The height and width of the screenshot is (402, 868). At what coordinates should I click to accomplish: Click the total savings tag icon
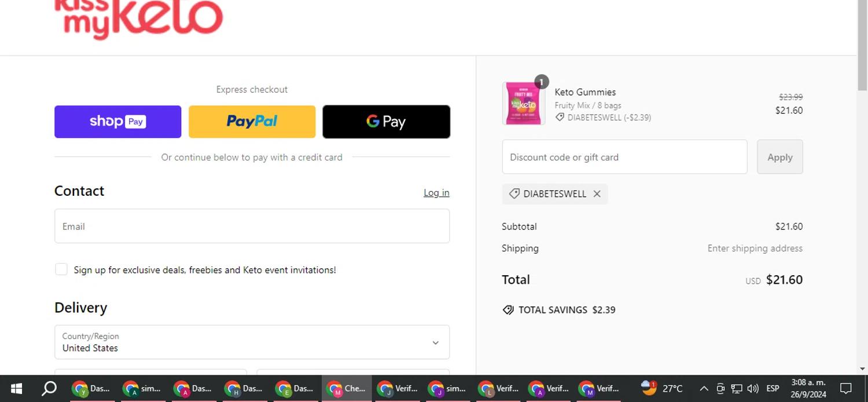point(508,310)
